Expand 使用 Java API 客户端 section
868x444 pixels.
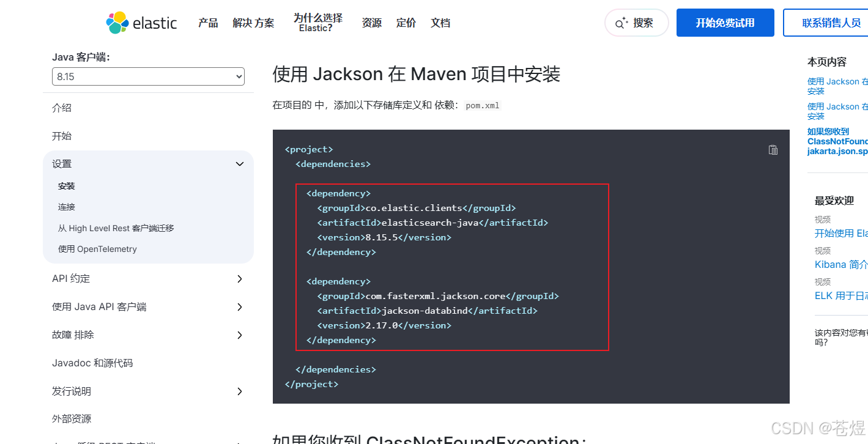[x=240, y=307]
